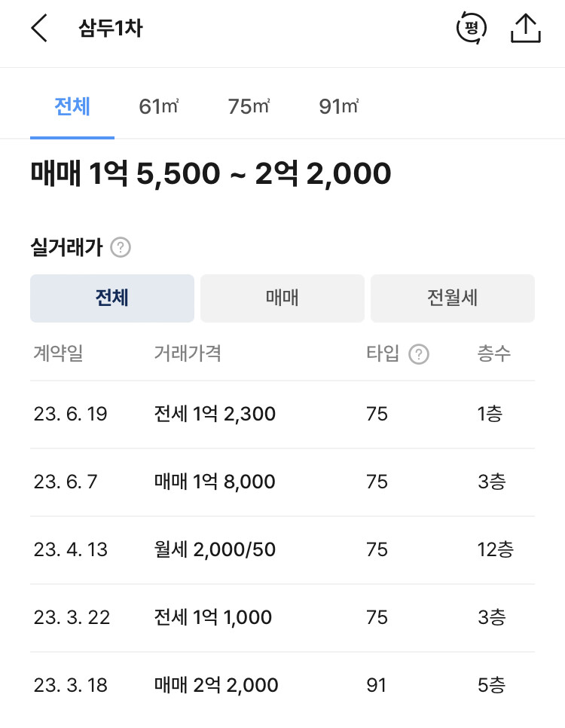Click the 월세 2,000/50 transaction row

click(282, 549)
